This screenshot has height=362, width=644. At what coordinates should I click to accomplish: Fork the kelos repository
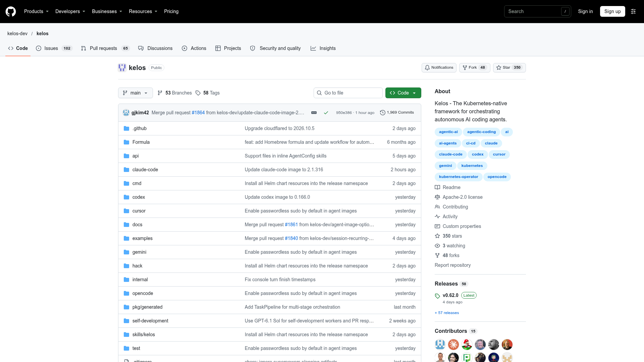tap(475, 68)
